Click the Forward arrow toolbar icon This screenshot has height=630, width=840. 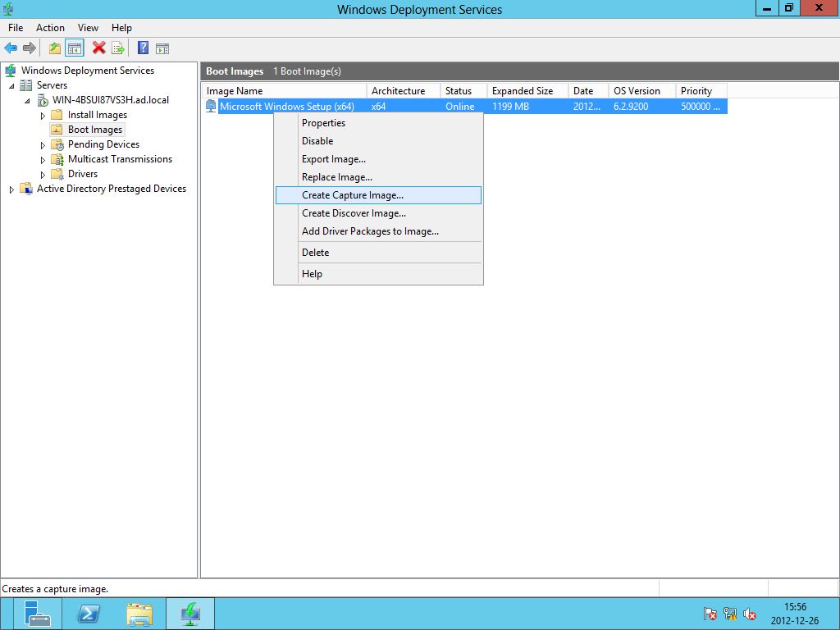30,48
